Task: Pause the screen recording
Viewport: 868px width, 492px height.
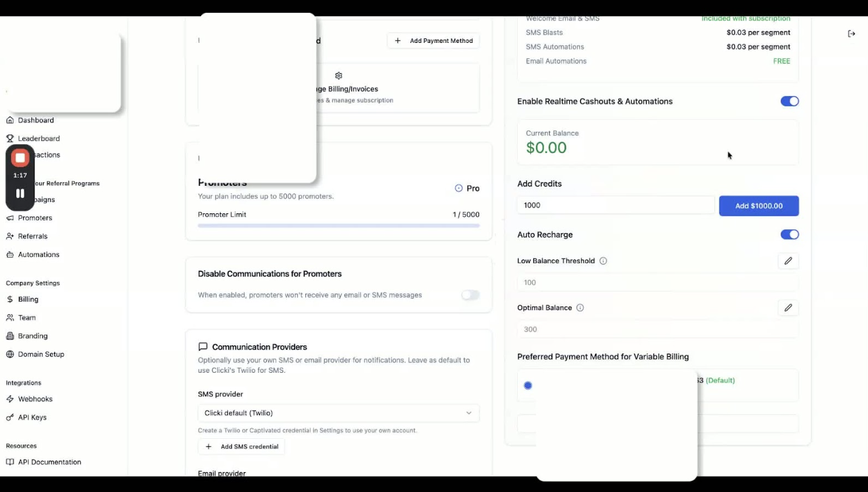Action: tap(20, 193)
